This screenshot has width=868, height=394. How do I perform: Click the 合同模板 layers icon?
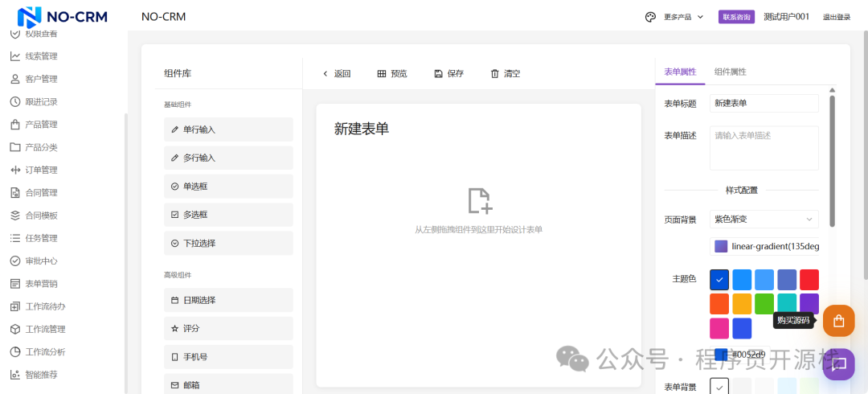15,215
